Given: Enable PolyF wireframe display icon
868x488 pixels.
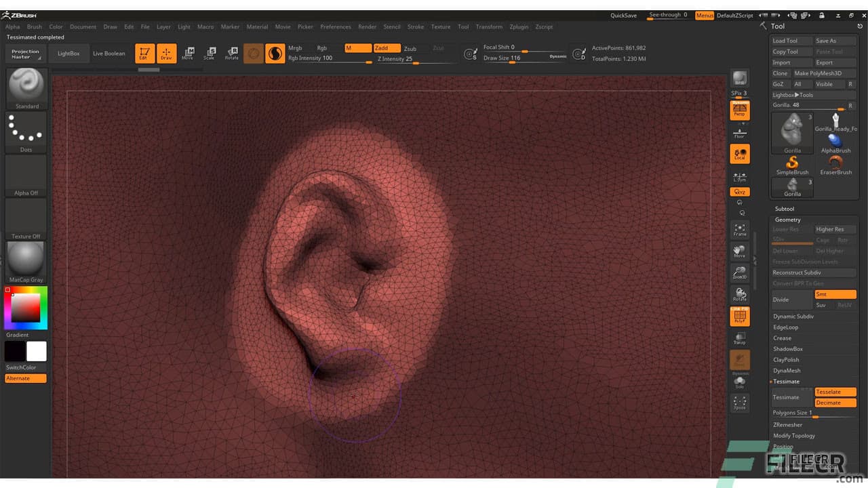Looking at the screenshot, I should pyautogui.click(x=740, y=316).
